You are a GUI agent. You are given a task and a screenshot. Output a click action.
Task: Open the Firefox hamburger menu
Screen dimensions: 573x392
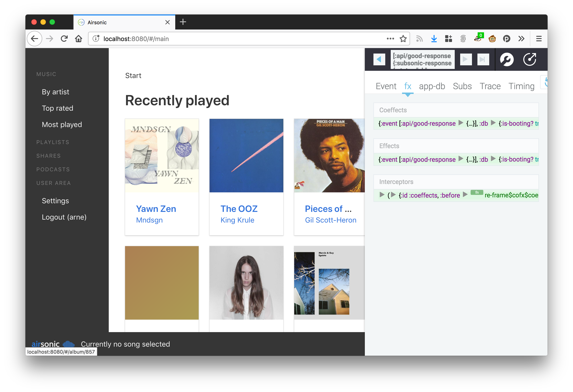click(x=539, y=39)
